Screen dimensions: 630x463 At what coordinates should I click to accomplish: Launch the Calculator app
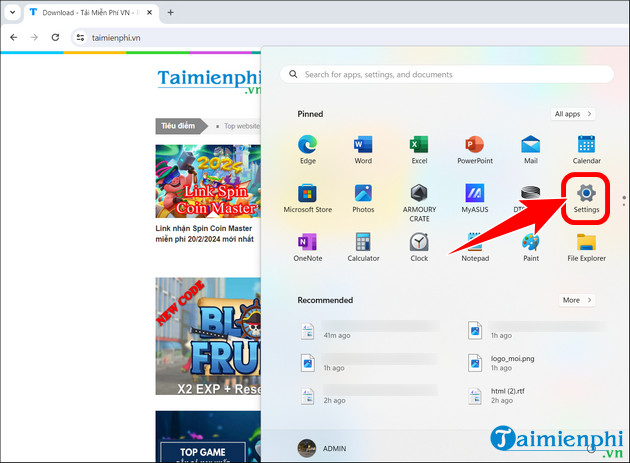click(x=363, y=247)
